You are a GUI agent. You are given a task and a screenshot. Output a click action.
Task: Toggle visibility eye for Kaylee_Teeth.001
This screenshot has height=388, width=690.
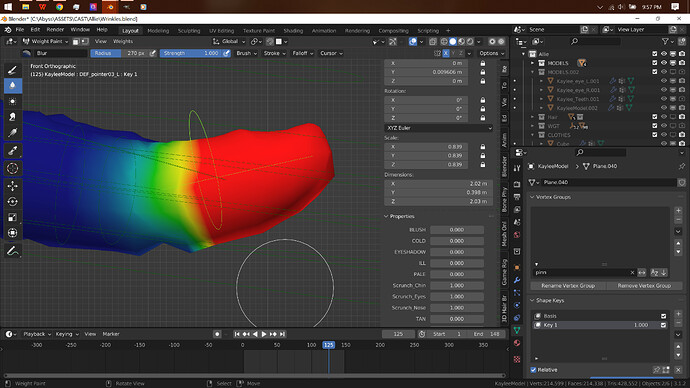[x=664, y=99]
